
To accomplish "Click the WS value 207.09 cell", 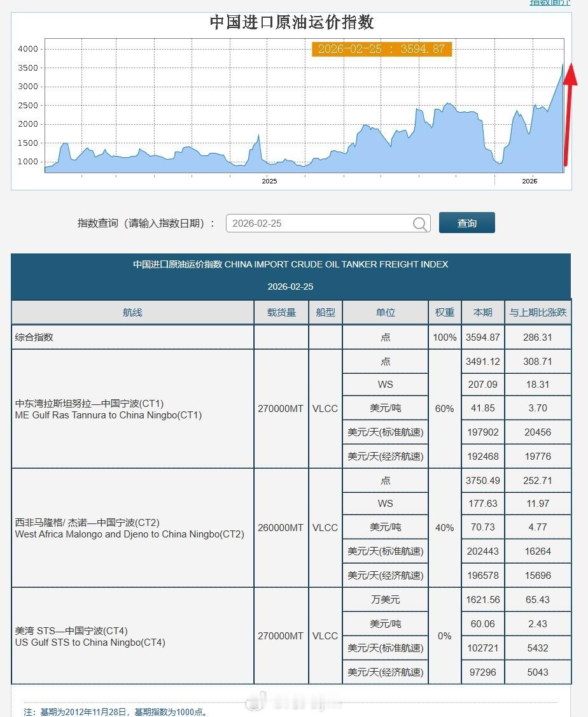I will tap(482, 385).
